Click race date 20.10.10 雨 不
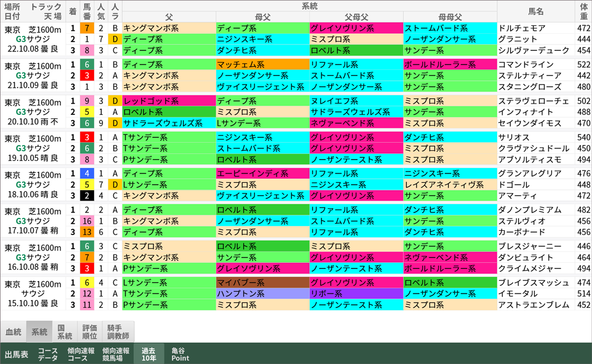592x364 pixels. pos(33,121)
